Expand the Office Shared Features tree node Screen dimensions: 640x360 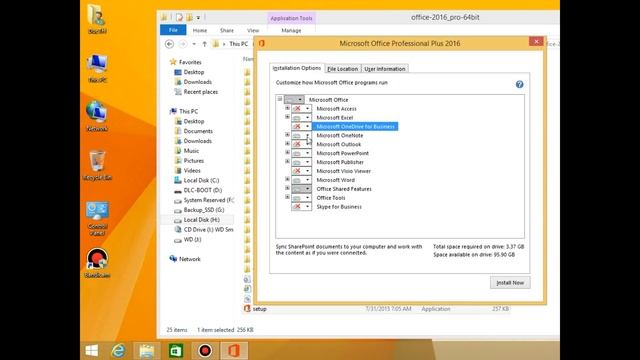(287, 188)
